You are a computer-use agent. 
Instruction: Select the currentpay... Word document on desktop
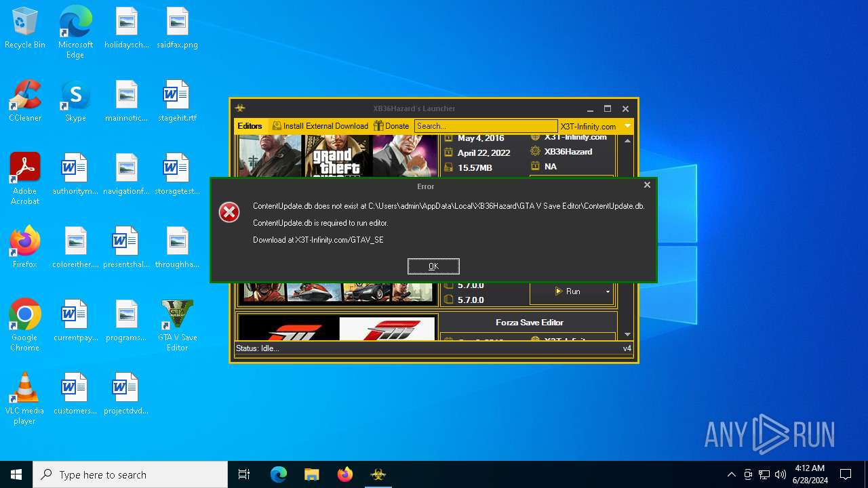pyautogui.click(x=75, y=321)
